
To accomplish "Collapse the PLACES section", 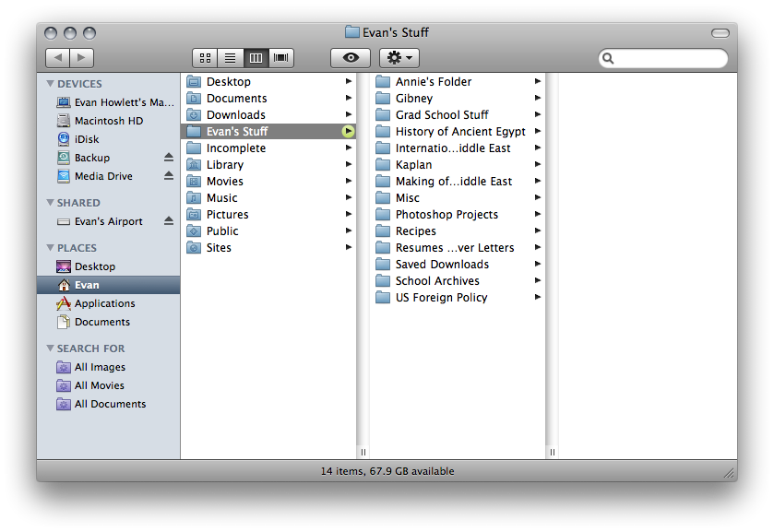I will [50, 247].
